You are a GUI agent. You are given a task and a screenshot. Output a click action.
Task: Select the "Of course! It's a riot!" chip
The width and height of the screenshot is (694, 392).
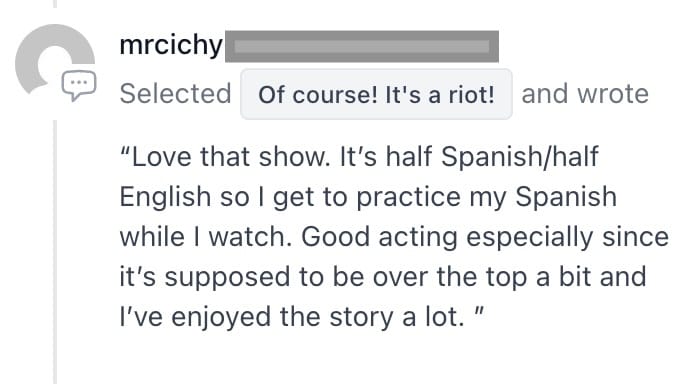[376, 94]
